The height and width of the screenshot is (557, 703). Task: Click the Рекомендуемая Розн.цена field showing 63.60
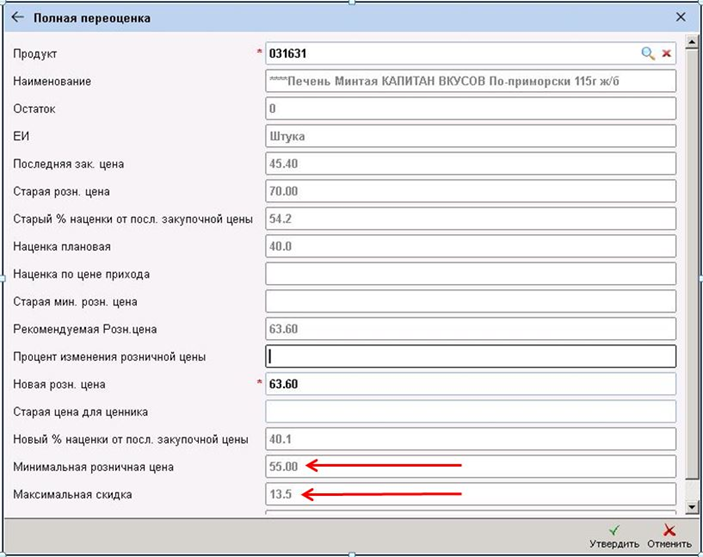click(x=470, y=329)
